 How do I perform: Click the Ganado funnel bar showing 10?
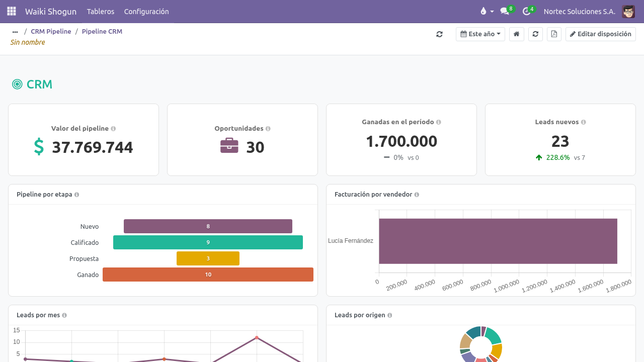[x=208, y=275]
